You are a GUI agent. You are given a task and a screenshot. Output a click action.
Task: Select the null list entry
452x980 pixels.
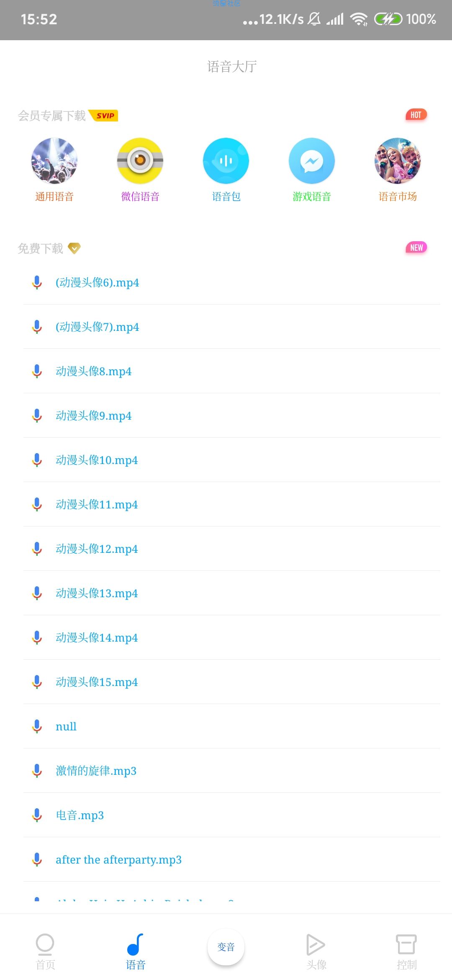coord(231,726)
